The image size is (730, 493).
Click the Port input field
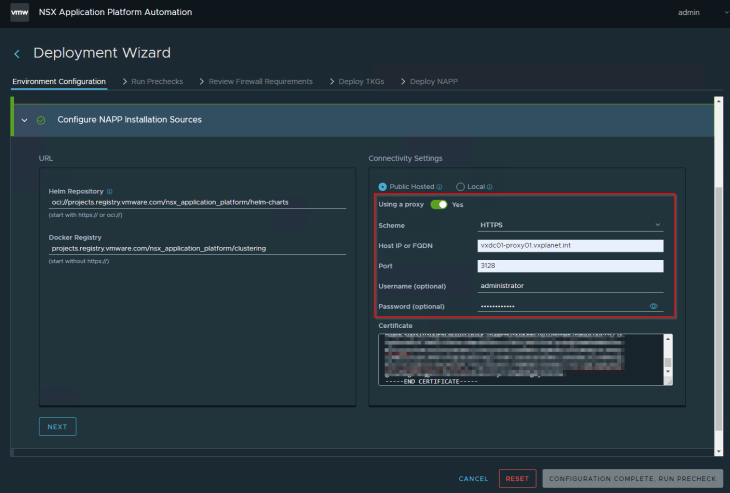click(570, 266)
